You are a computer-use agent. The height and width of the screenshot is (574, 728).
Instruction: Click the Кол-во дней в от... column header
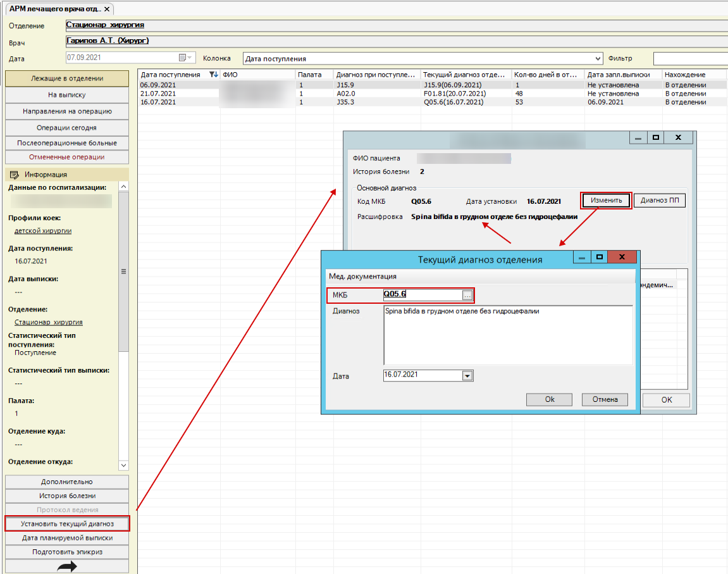pyautogui.click(x=548, y=74)
